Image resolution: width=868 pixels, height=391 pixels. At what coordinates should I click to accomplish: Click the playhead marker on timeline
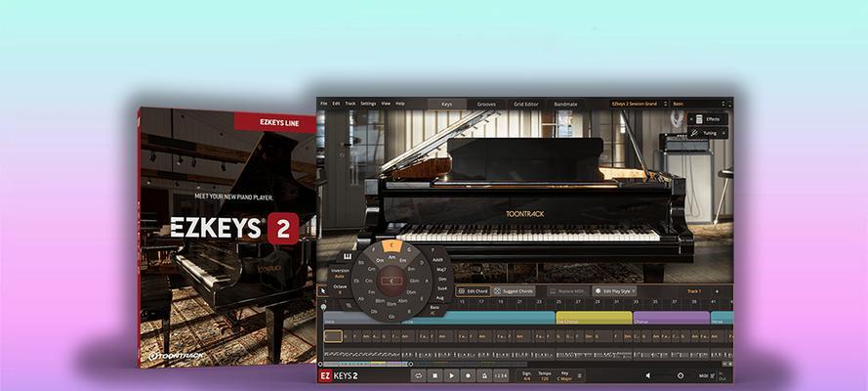(x=323, y=307)
